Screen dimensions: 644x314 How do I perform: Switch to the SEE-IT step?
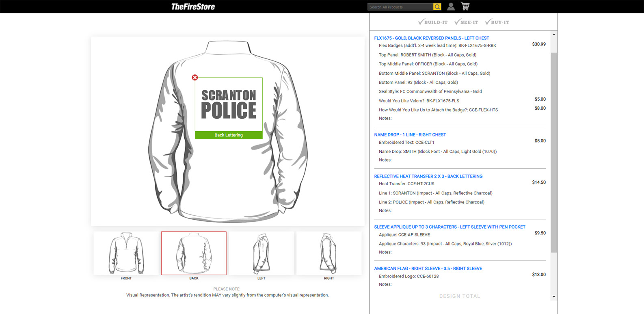tap(466, 22)
